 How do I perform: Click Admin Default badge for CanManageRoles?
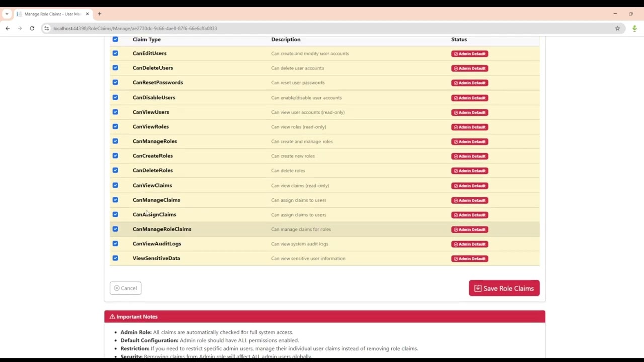point(469,141)
